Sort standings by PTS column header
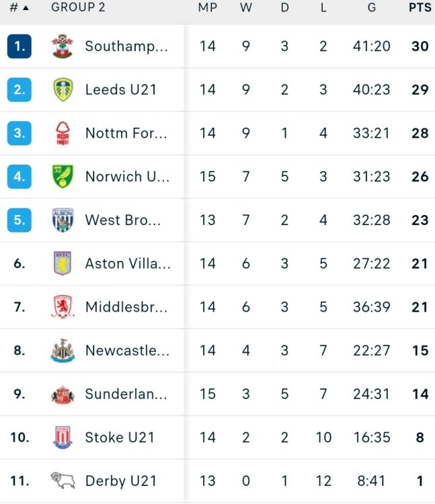The height and width of the screenshot is (504, 435). [420, 8]
